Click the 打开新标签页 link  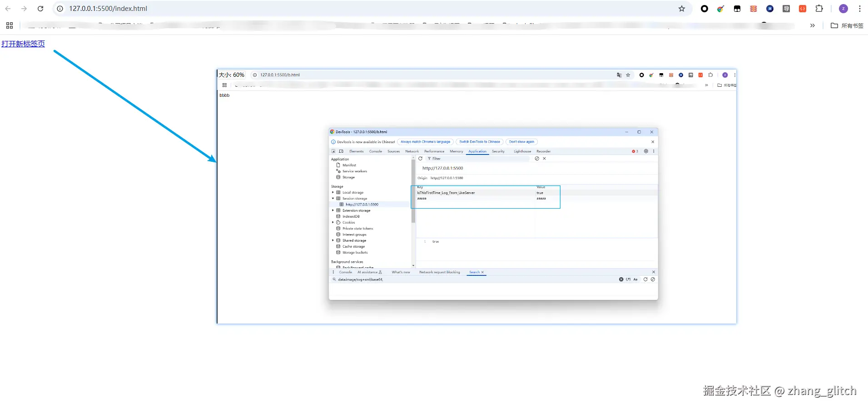pyautogui.click(x=23, y=44)
